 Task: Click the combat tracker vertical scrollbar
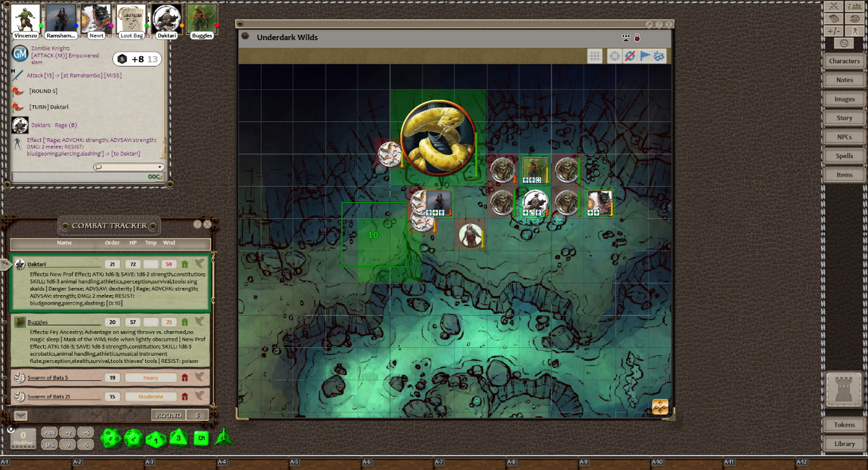click(x=214, y=323)
